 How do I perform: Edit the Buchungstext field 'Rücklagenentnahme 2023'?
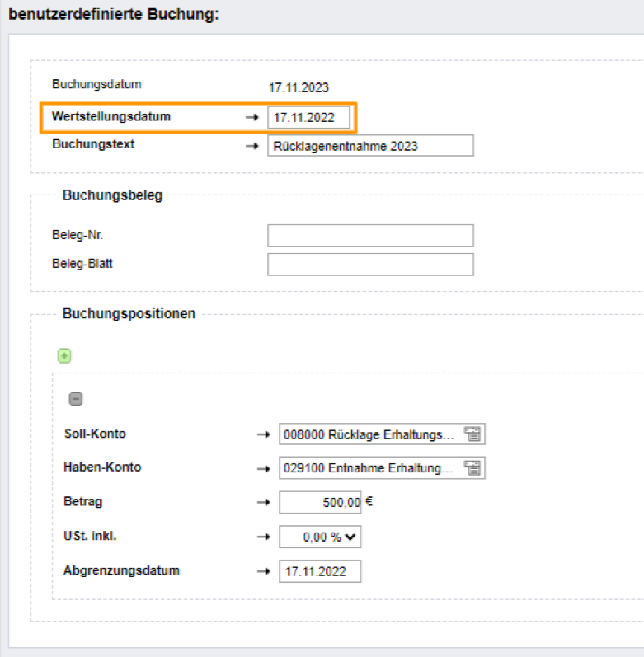coord(370,146)
